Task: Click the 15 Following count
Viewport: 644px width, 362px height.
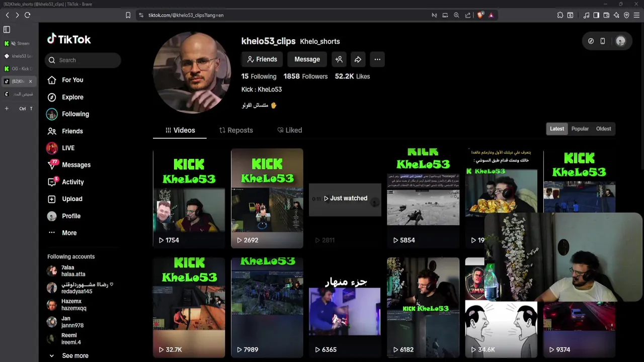Action: pyautogui.click(x=259, y=76)
